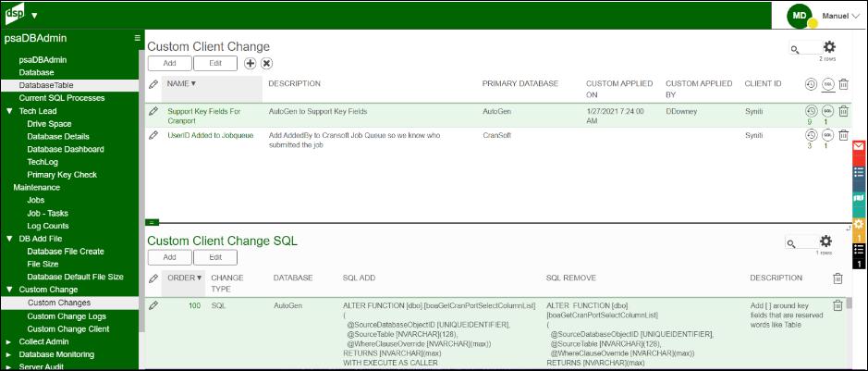This screenshot has height=371, width=868.
Task: Collapse the Tech Lead tree section
Action: (x=9, y=111)
